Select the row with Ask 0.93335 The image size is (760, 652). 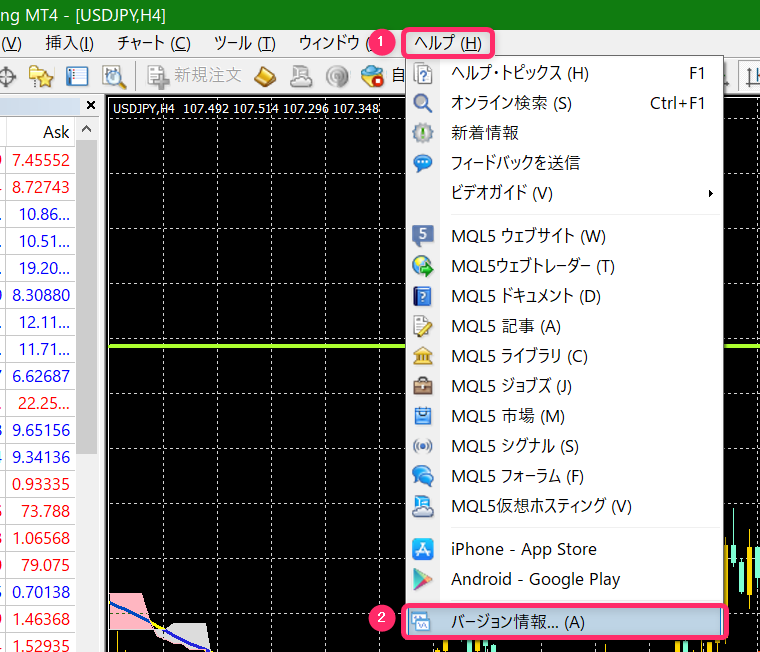tap(37, 484)
